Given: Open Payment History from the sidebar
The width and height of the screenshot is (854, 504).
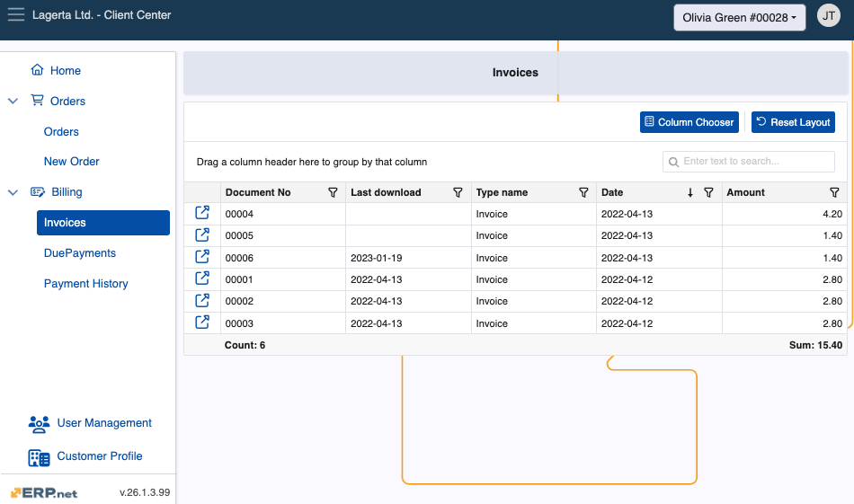Looking at the screenshot, I should pyautogui.click(x=86, y=284).
